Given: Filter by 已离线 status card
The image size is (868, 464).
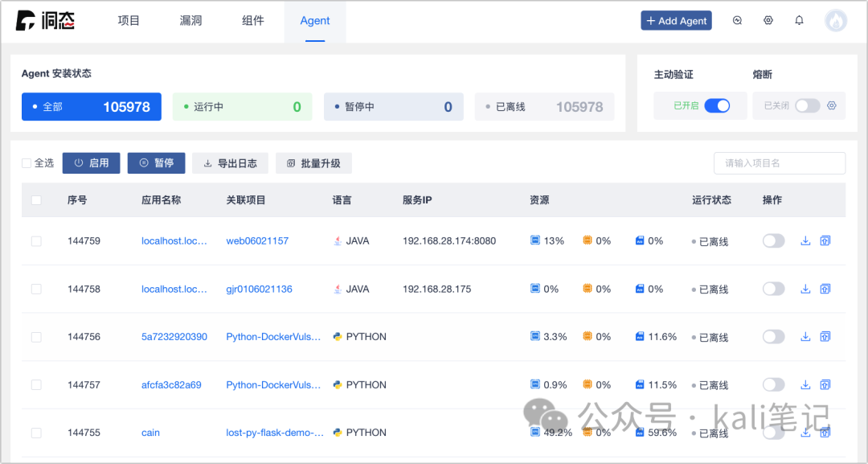Looking at the screenshot, I should pos(545,106).
